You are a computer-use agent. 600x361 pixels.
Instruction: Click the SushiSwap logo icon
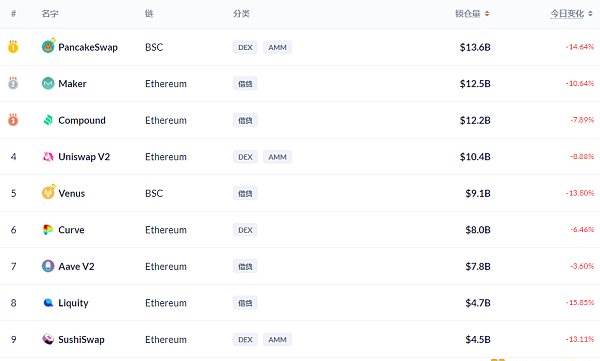[48, 339]
